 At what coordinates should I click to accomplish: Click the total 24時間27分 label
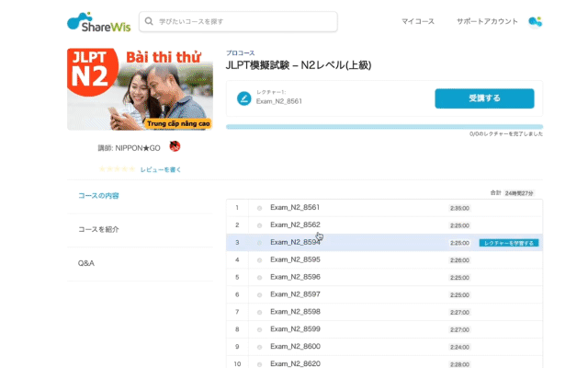pyautogui.click(x=518, y=193)
